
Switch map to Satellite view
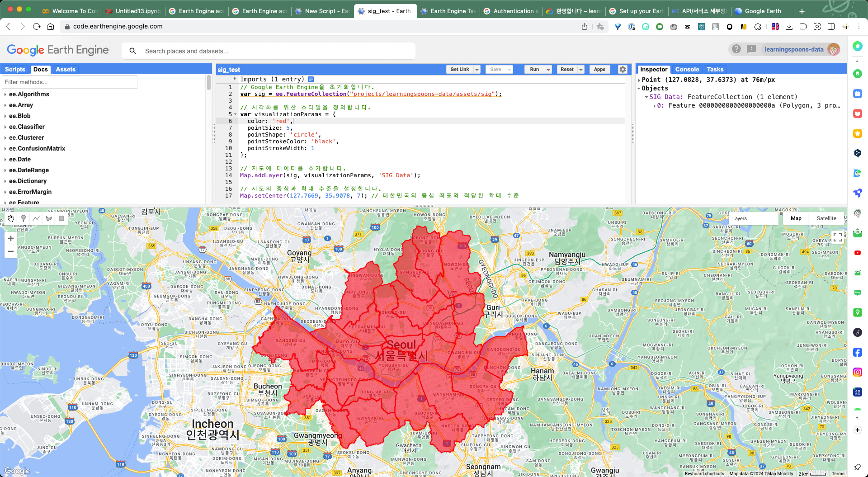[x=826, y=218]
